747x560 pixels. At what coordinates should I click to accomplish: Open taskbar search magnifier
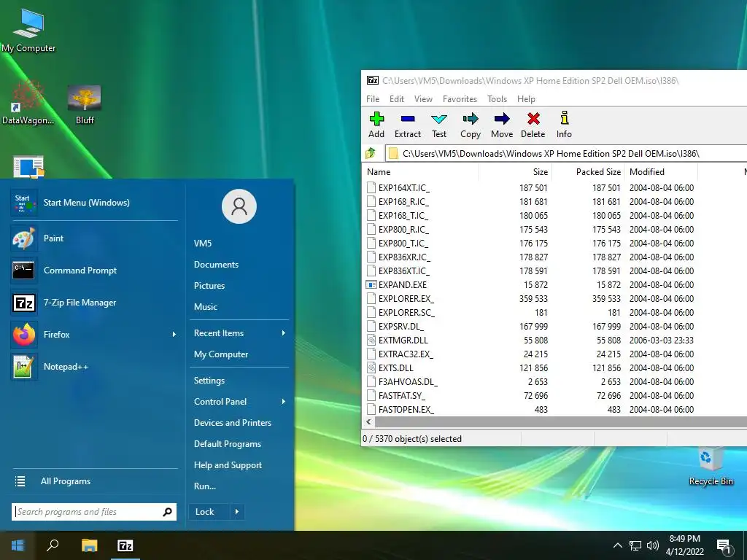click(x=53, y=545)
